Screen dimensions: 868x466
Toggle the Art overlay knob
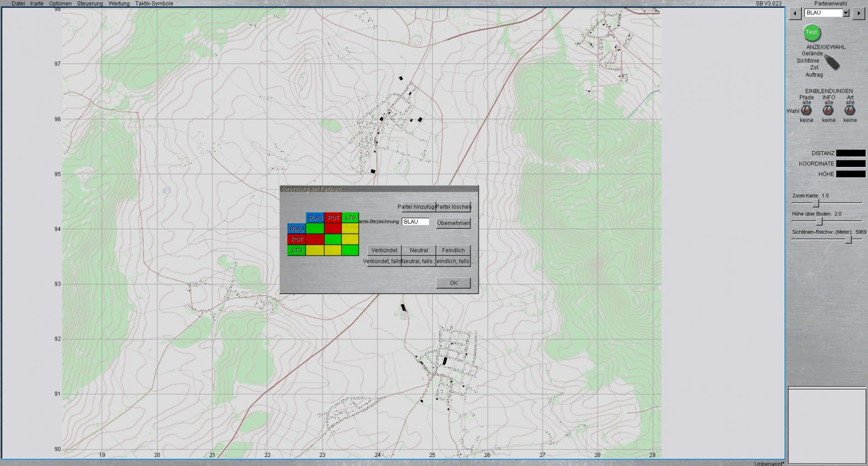click(x=850, y=110)
